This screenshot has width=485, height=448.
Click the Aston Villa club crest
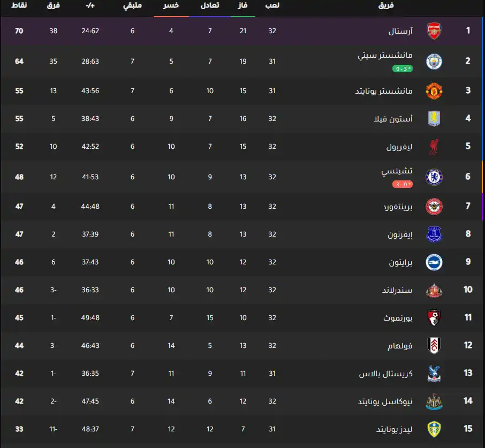point(434,118)
